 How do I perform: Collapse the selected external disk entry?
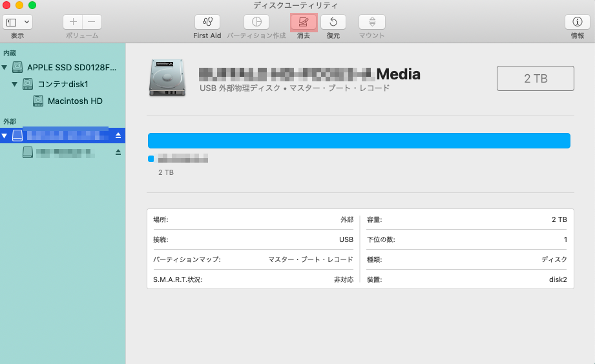(5, 136)
